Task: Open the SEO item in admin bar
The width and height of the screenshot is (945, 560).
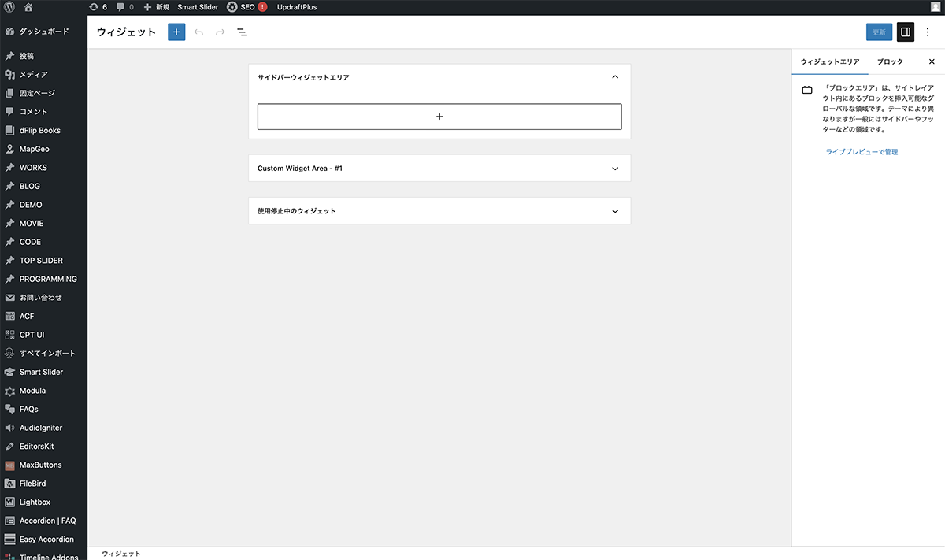Action: 246,7
